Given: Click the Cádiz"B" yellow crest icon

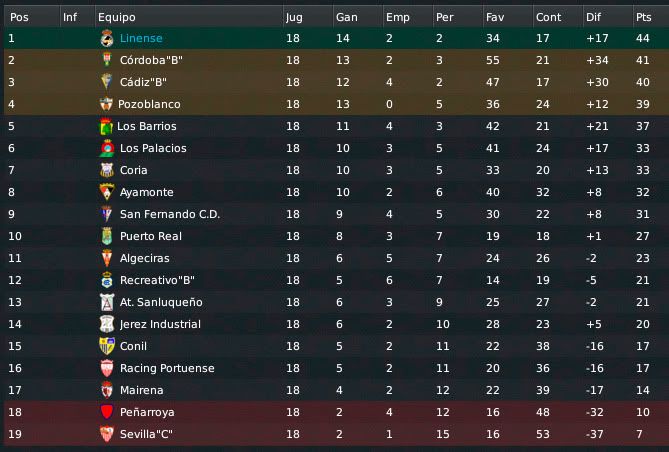Looking at the screenshot, I should [x=107, y=82].
